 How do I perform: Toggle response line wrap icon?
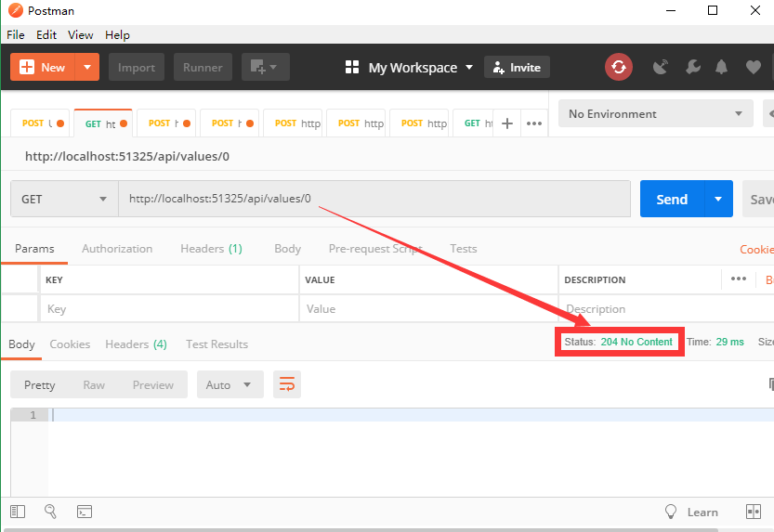pos(287,384)
